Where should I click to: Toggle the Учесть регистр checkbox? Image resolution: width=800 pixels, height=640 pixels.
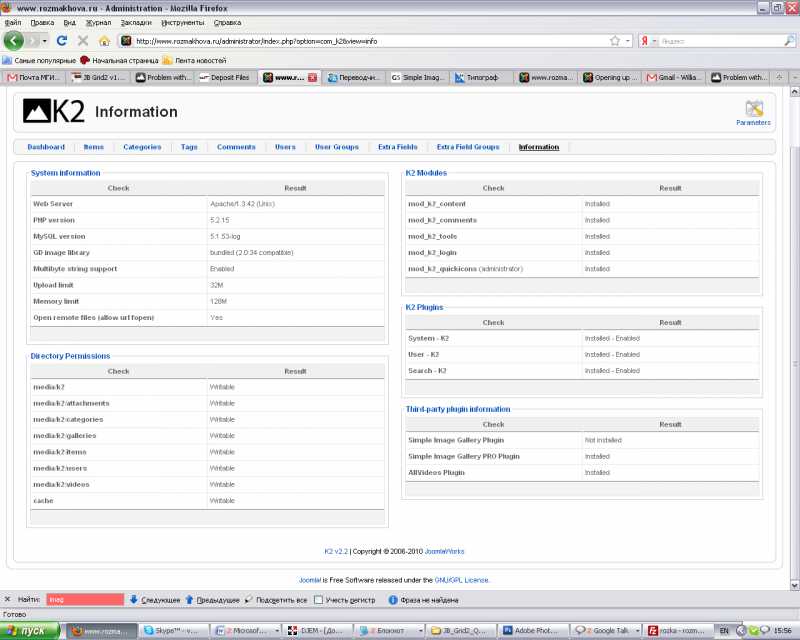319,600
